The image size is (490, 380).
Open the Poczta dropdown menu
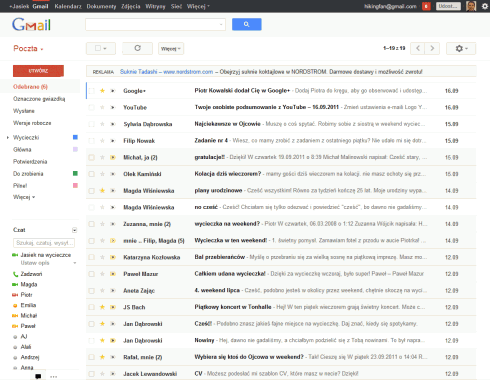pos(28,49)
